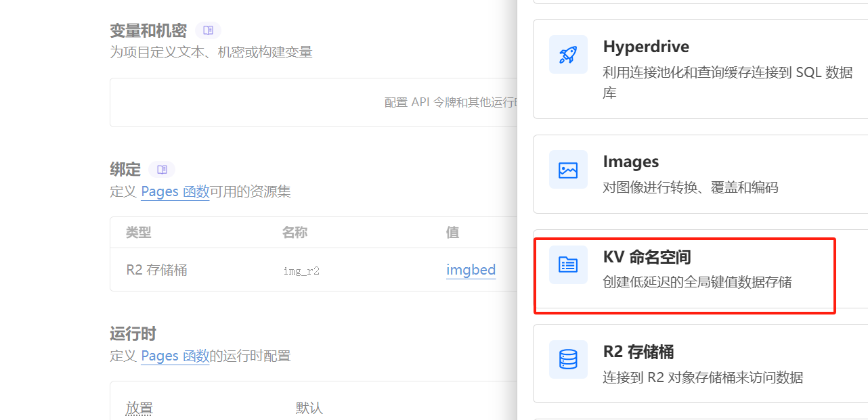The width and height of the screenshot is (868, 420).
Task: Click the R2 存储桶 database icon
Action: [568, 360]
